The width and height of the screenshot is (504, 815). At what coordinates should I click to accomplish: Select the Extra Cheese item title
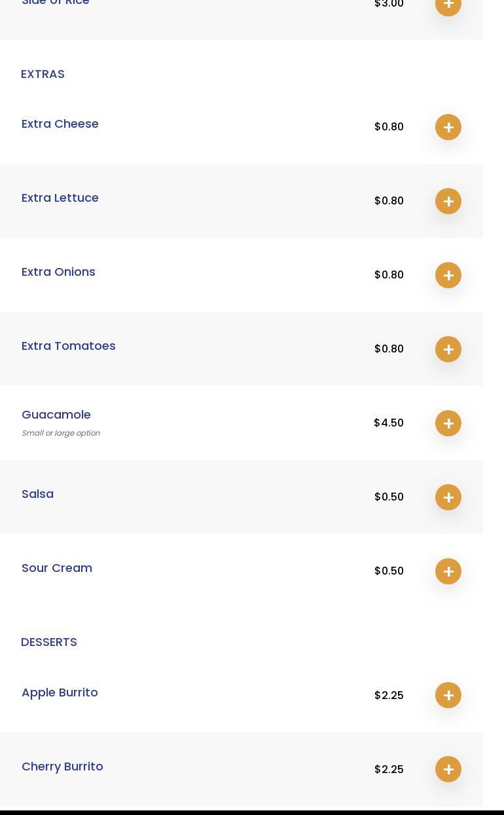(60, 124)
